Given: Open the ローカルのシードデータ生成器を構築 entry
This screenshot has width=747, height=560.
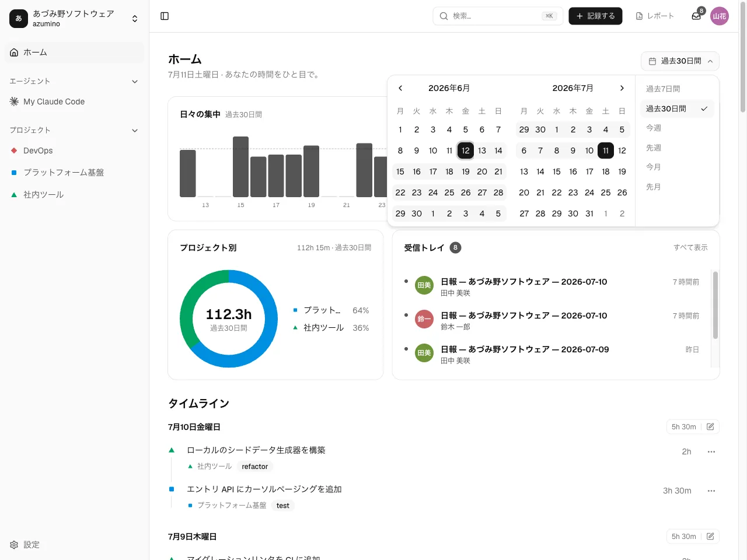Looking at the screenshot, I should coord(256,450).
